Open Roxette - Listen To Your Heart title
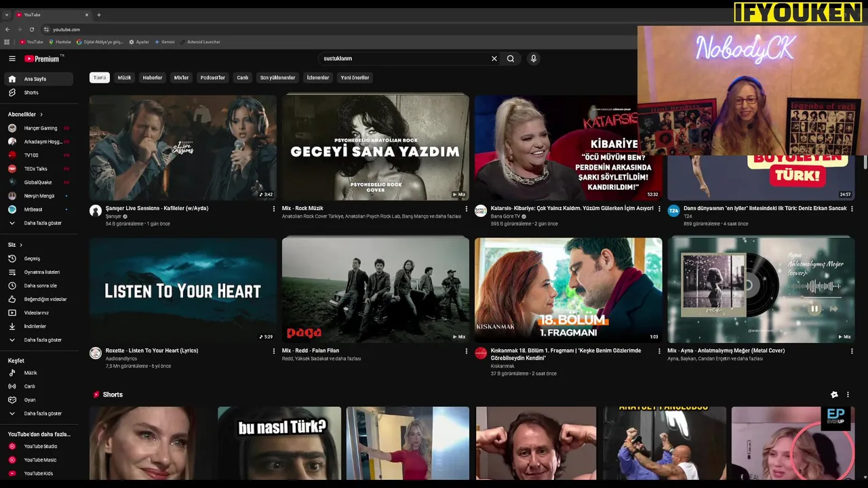 click(152, 350)
